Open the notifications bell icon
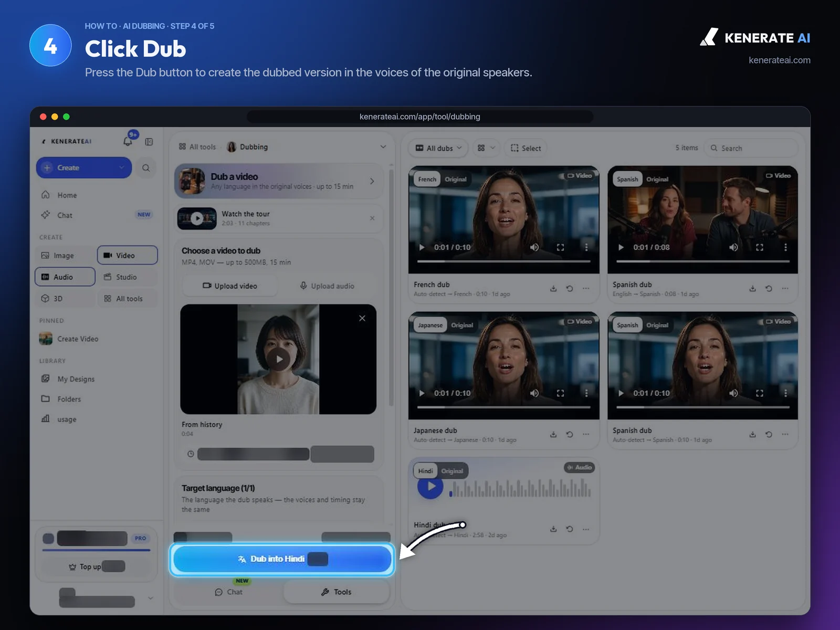This screenshot has height=630, width=840. coord(128,141)
